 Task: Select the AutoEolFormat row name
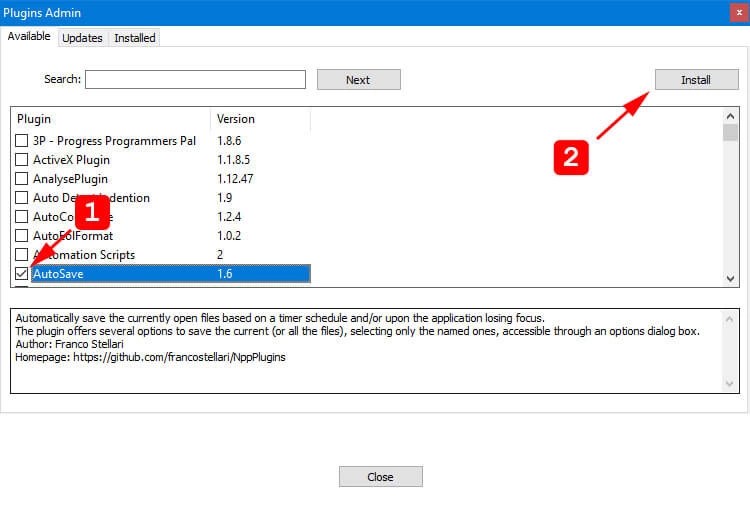pyautogui.click(x=73, y=236)
